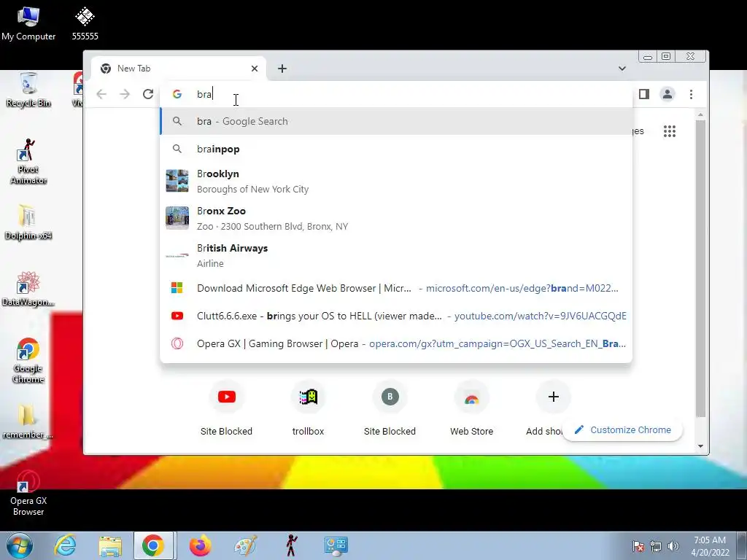Open Paint from the taskbar

[x=245, y=545]
